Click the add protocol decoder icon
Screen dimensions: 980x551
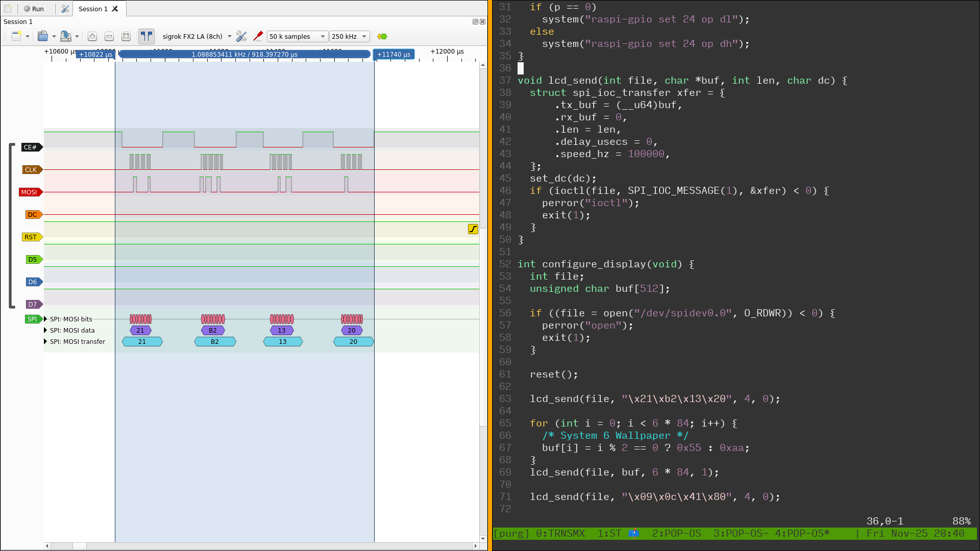tap(382, 36)
